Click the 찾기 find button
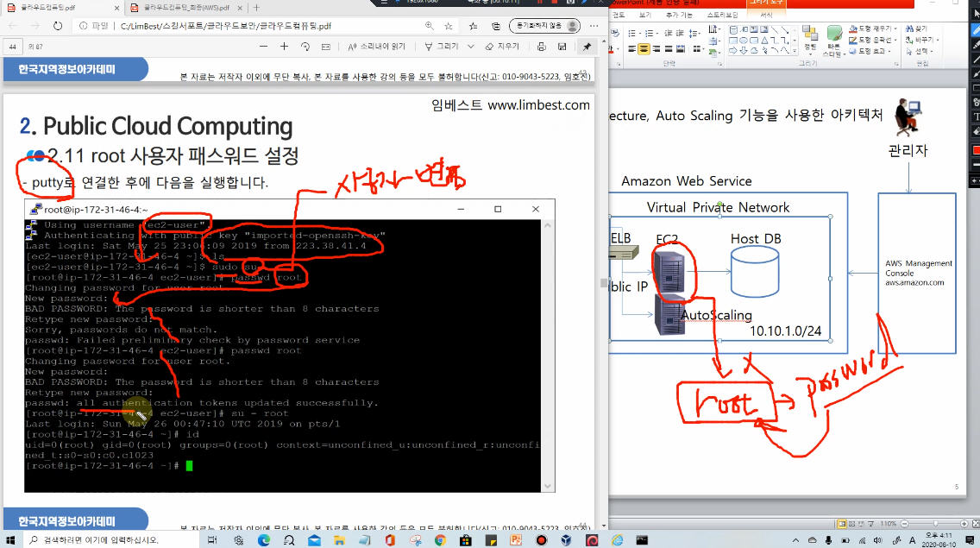Image resolution: width=980 pixels, height=548 pixels. 917,28
